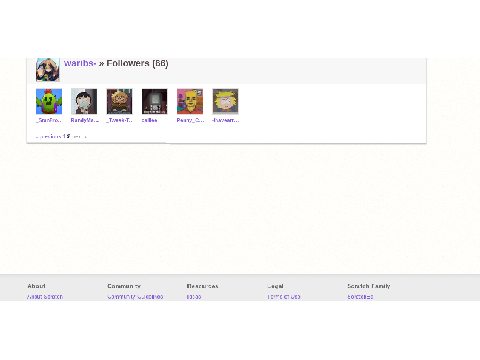Open the _Tweek follower's avatar

(x=119, y=101)
